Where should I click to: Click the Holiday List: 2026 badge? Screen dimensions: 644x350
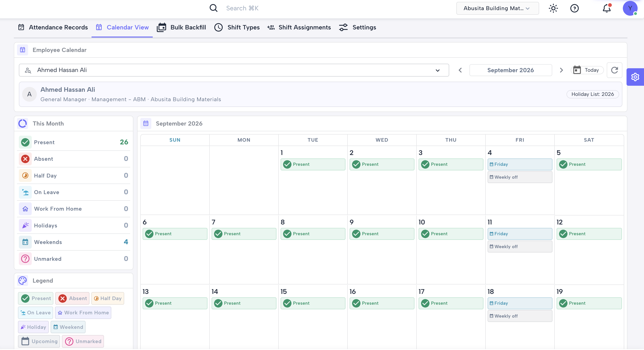(x=592, y=94)
